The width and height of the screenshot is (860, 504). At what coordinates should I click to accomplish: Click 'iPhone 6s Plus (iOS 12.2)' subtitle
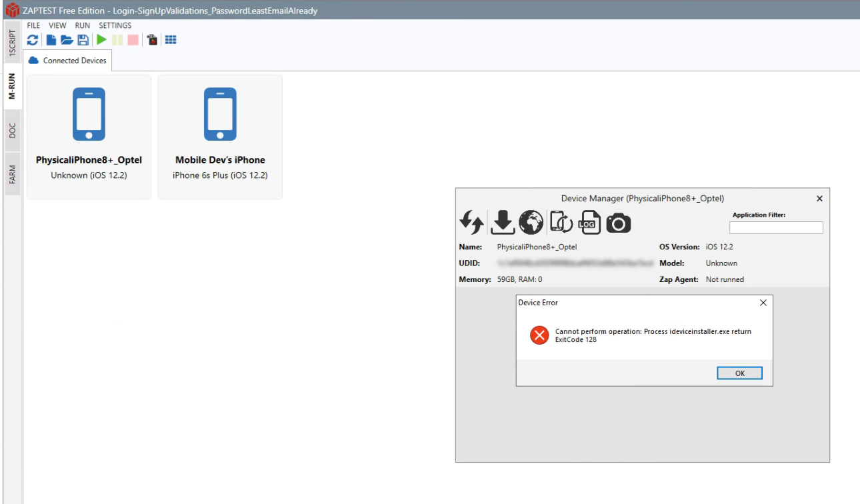click(x=220, y=175)
